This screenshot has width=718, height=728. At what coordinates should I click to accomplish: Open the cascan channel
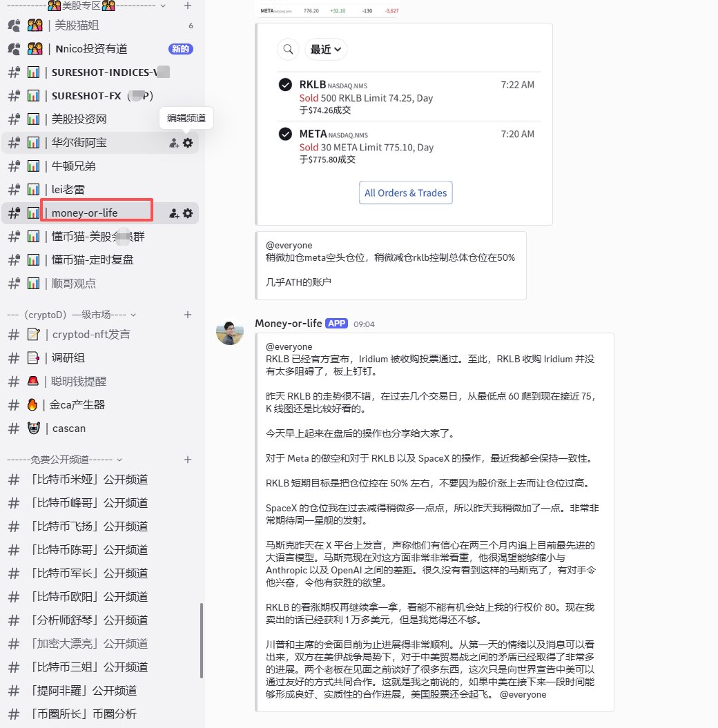100,428
